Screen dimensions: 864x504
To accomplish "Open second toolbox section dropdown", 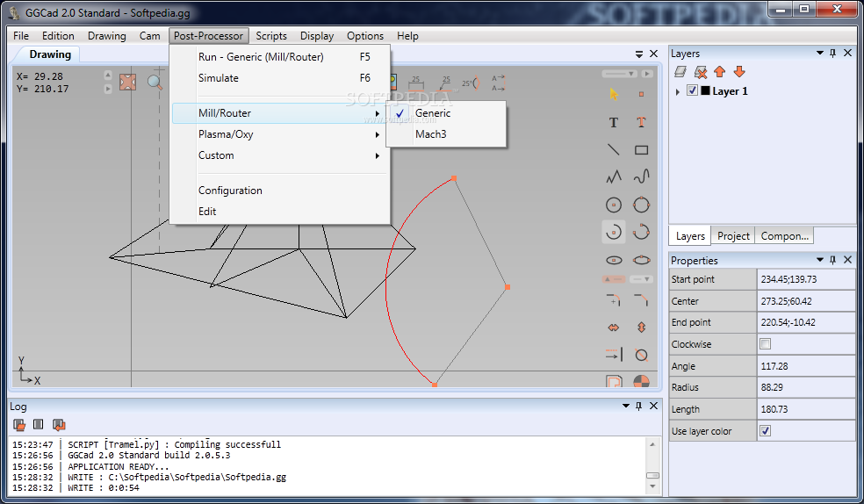I will point(641,279).
